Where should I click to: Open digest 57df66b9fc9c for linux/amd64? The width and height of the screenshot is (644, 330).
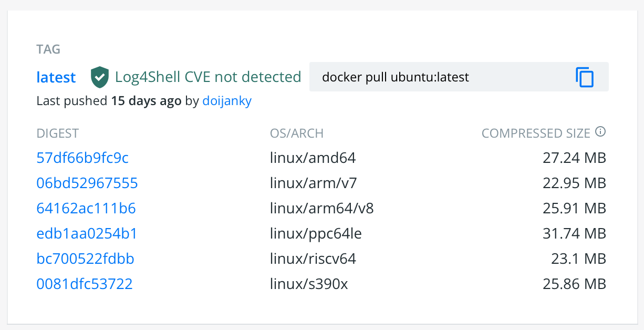tap(82, 157)
